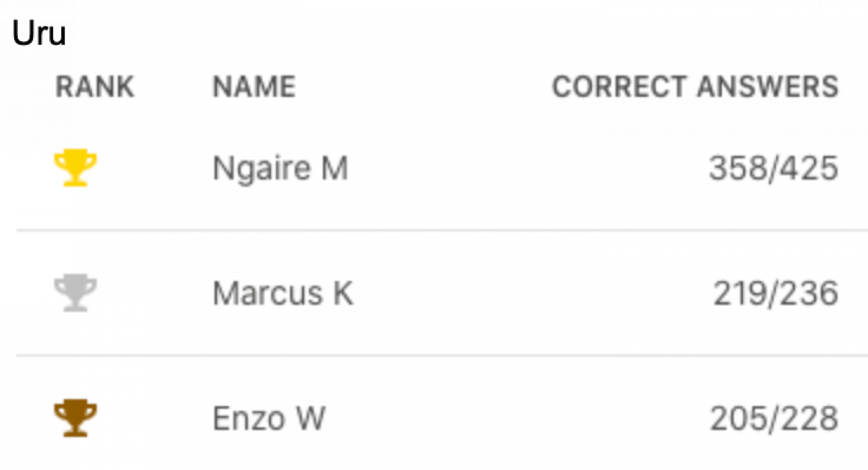Click the 205/228 score
868x470 pixels.
tap(774, 418)
